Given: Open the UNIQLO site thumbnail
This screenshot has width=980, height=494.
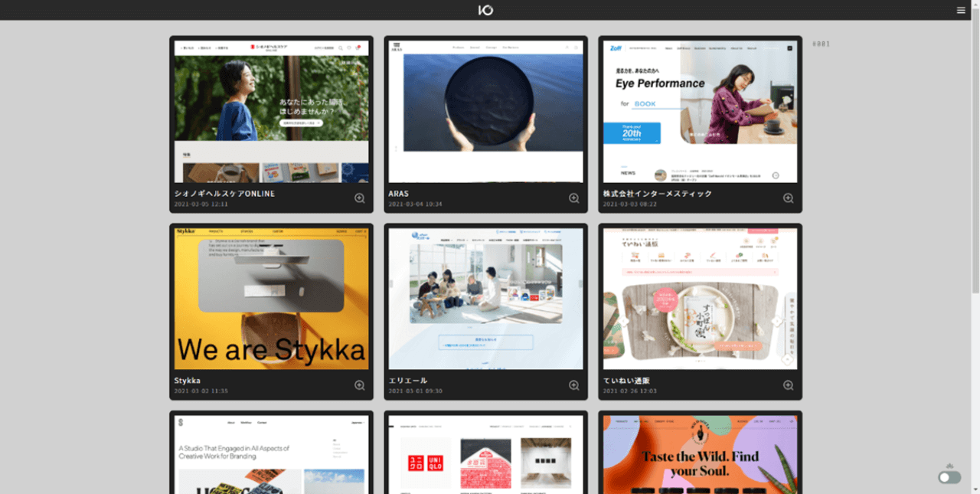Looking at the screenshot, I should point(485,456).
